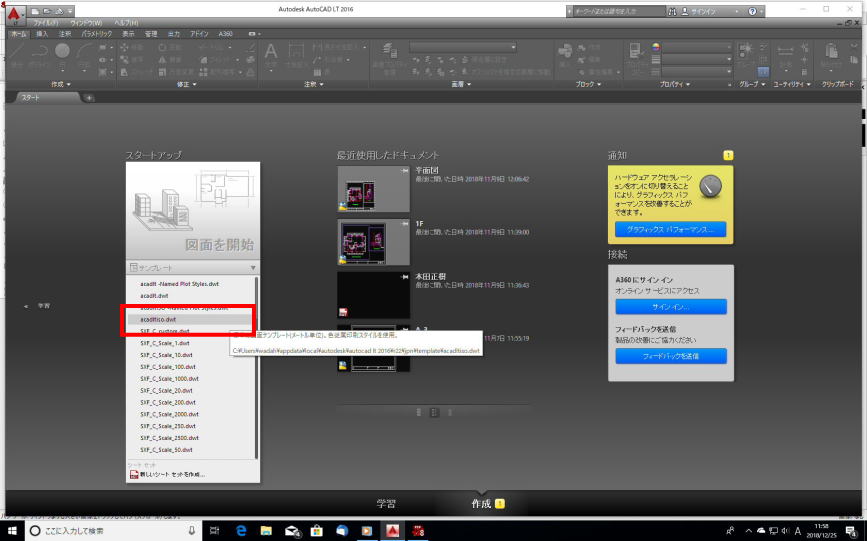Open Microsoft Edge from the taskbar
867x541 pixels.
tap(241, 530)
